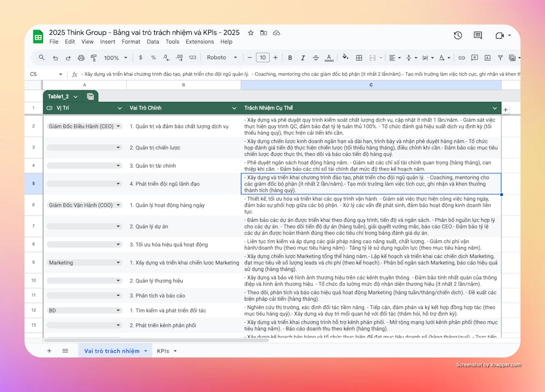Click the borders icon in toolbar
Viewport: 545px width, 392px height.
click(360, 58)
